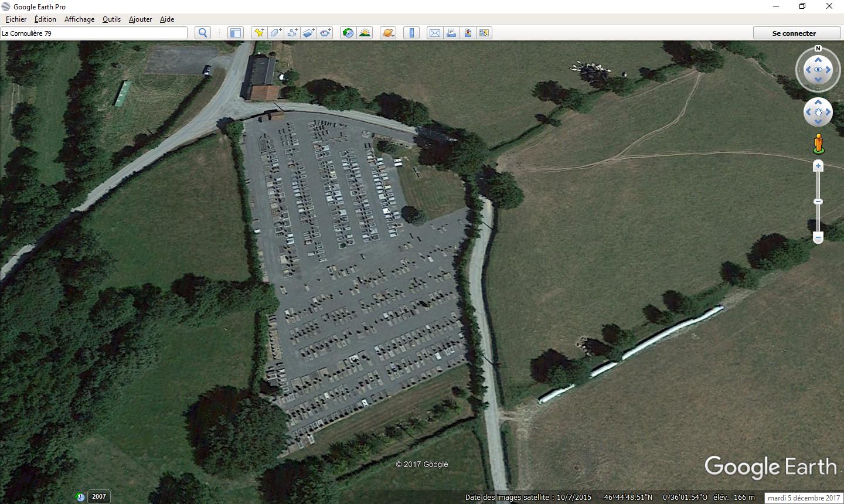Add a polygon
Image resolution: width=844 pixels, height=504 pixels.
[x=275, y=33]
